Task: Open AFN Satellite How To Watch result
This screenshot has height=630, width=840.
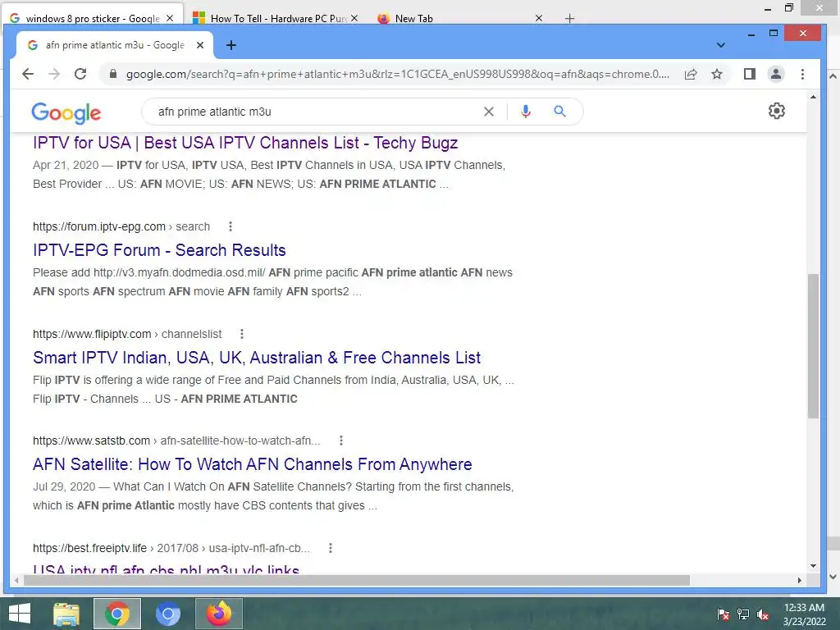Action: (x=253, y=464)
